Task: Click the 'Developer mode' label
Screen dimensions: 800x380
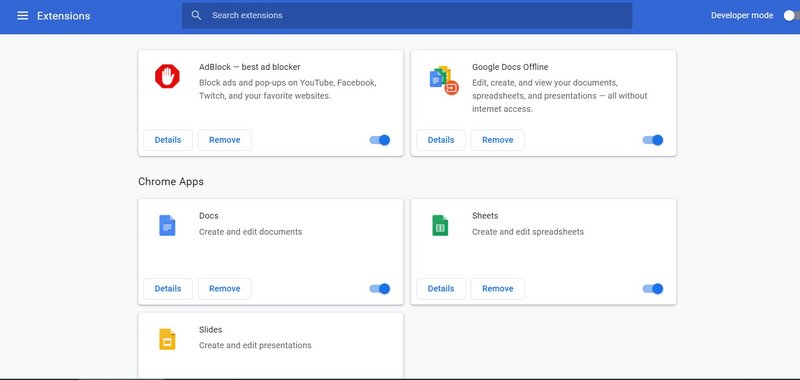Action: point(742,15)
